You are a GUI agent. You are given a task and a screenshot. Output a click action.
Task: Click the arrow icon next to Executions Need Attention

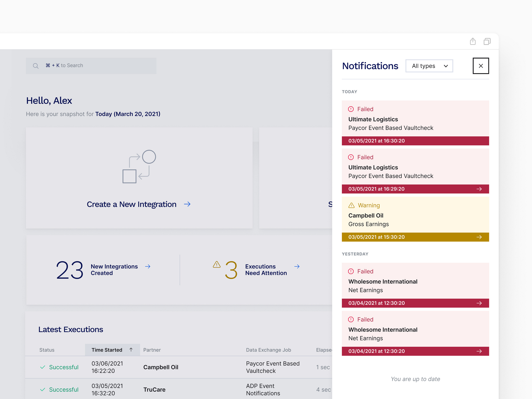point(297,266)
